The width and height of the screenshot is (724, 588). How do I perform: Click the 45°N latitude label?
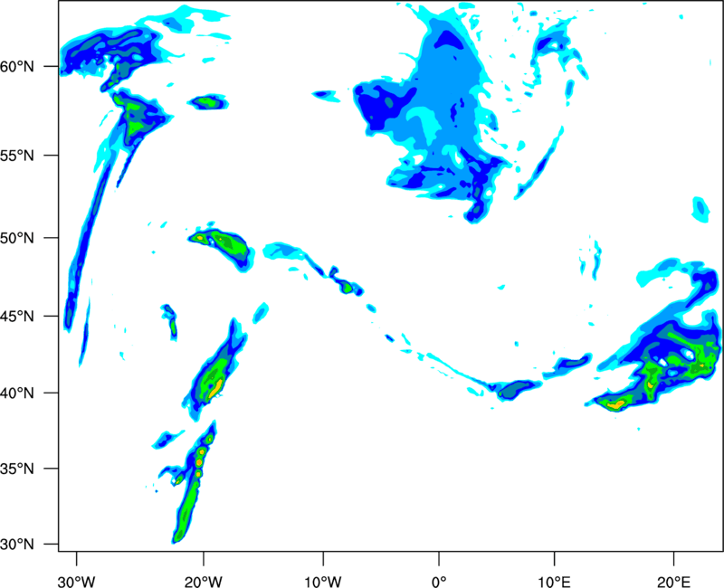click(x=17, y=316)
